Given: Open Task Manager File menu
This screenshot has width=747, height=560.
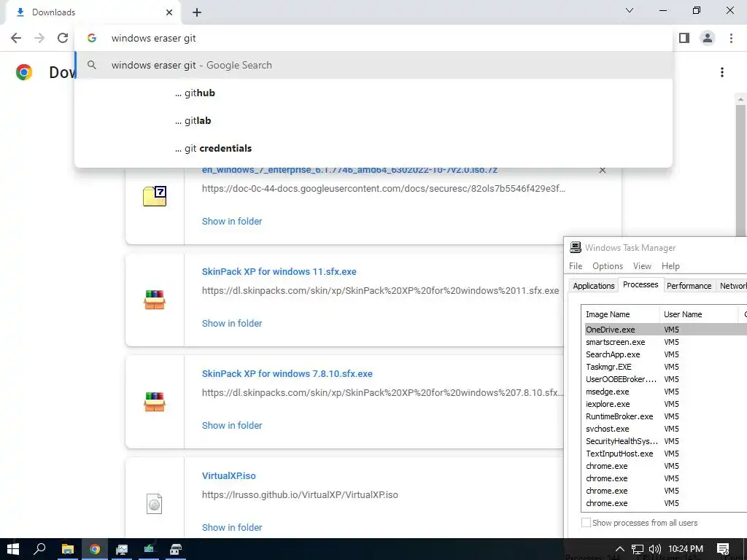Looking at the screenshot, I should tap(576, 266).
